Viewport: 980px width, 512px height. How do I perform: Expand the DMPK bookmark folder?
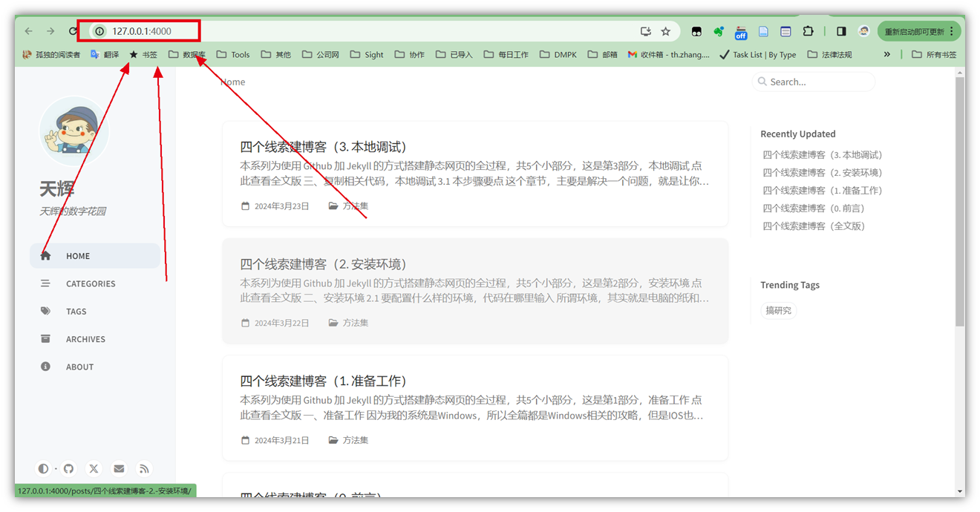[x=558, y=54]
